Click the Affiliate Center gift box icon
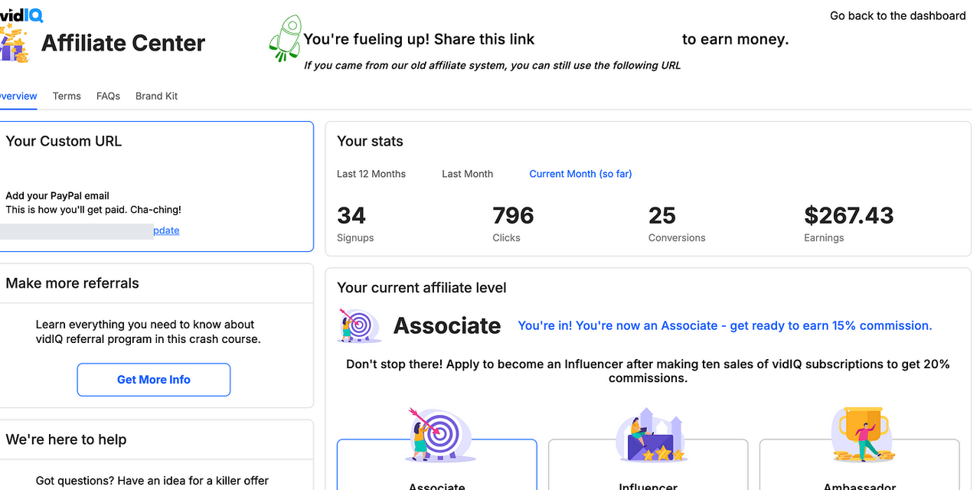Screen dimensions: 980x490 (14, 44)
